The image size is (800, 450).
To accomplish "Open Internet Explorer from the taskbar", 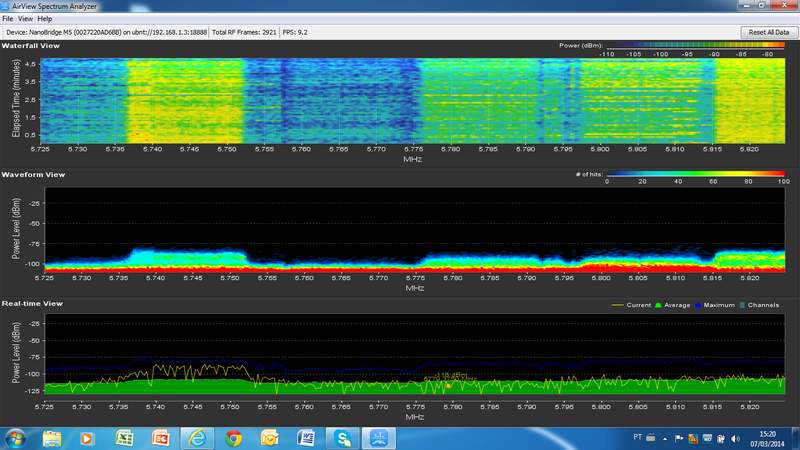I will pyautogui.click(x=197, y=438).
